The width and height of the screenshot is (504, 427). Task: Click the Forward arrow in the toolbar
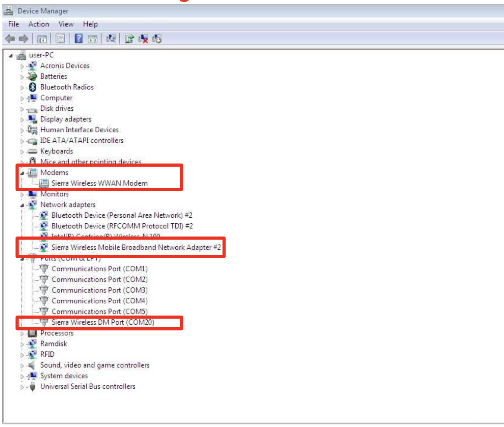[23, 39]
